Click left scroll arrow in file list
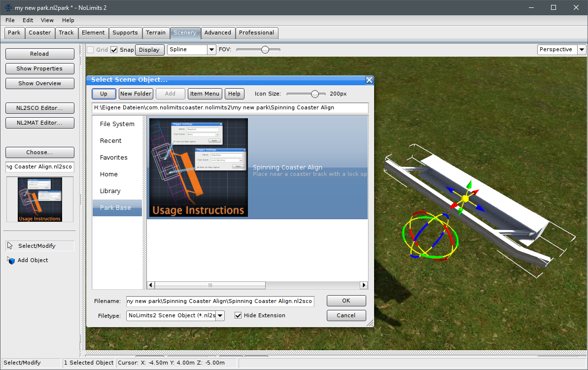 point(151,285)
